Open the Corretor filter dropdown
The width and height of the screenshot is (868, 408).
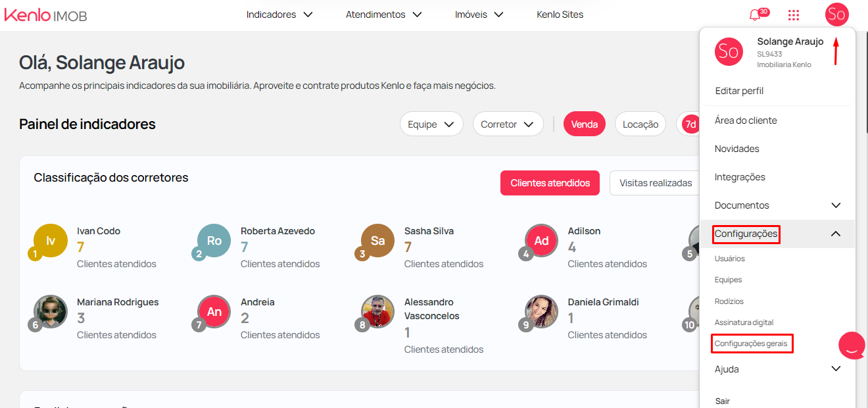(x=508, y=124)
